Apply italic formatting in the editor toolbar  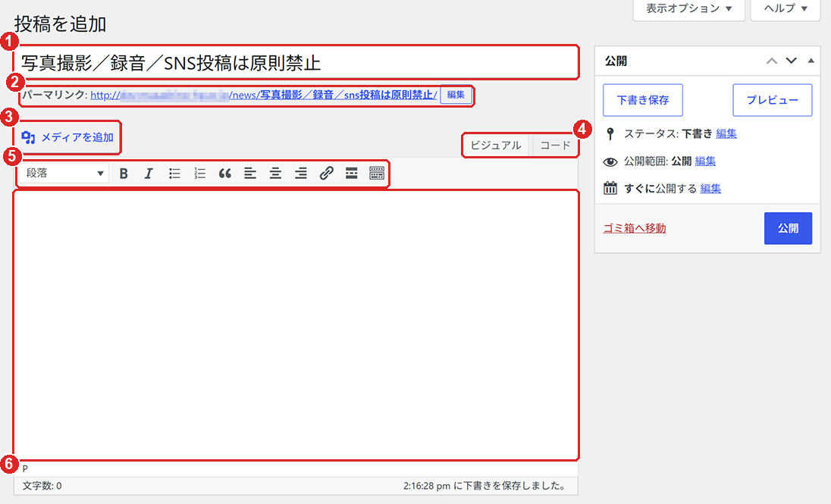tap(149, 174)
